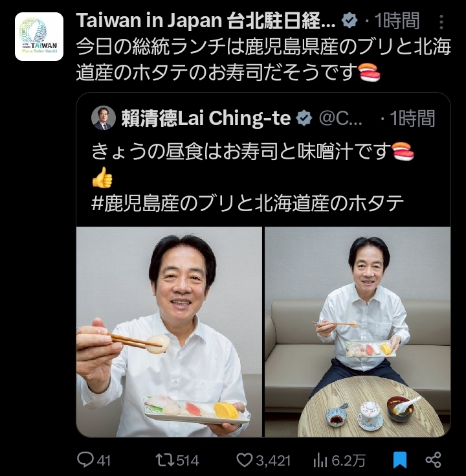Open Taiwan in Japan profile avatar

point(39,36)
